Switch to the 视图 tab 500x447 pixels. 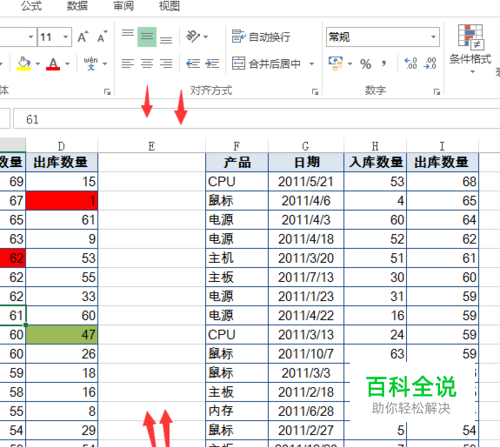[169, 6]
